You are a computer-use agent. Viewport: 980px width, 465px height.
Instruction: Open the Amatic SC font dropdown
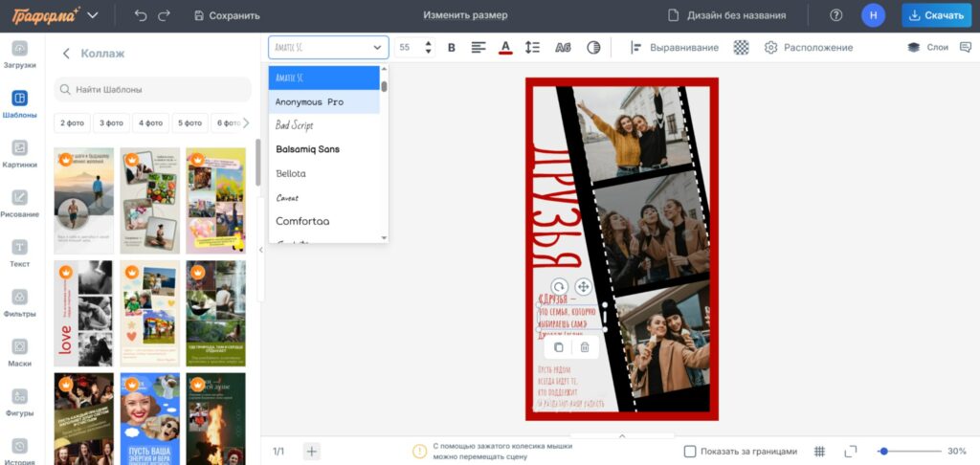(x=328, y=47)
